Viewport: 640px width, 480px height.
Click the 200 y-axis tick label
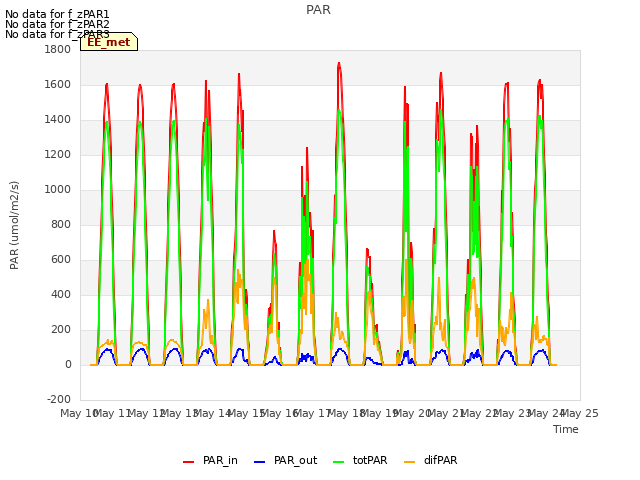(61, 330)
